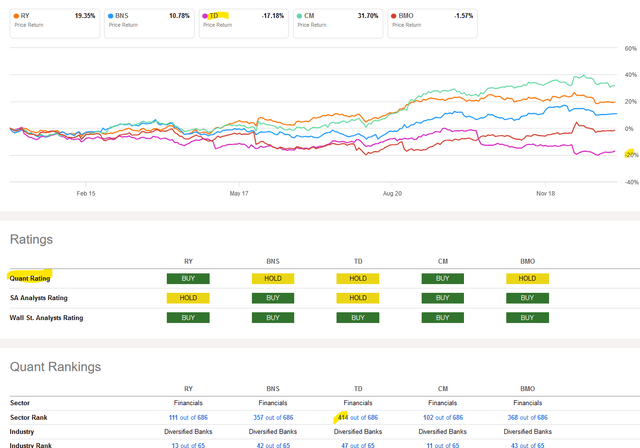This screenshot has height=448, width=640.
Task: Click the SA Analysts Rating row label
Action: (x=40, y=297)
